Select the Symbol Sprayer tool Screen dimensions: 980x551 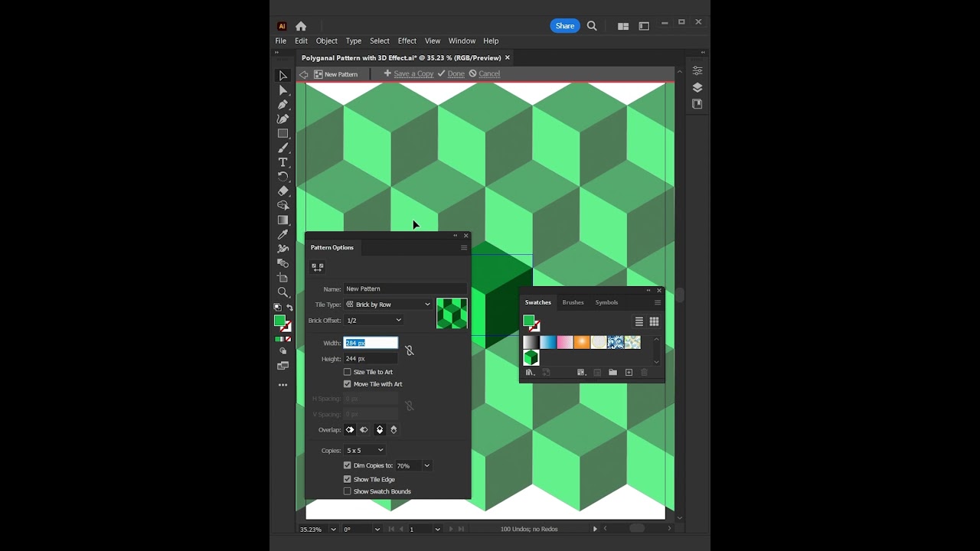tap(283, 249)
